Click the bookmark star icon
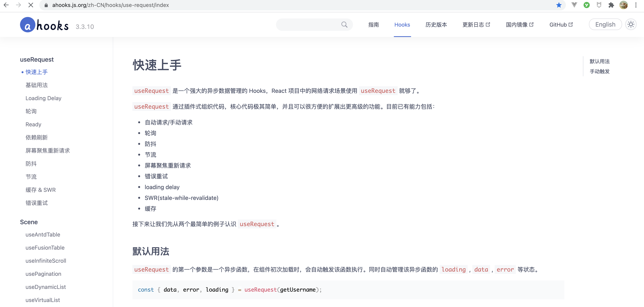Image resolution: width=644 pixels, height=307 pixels. click(559, 5)
